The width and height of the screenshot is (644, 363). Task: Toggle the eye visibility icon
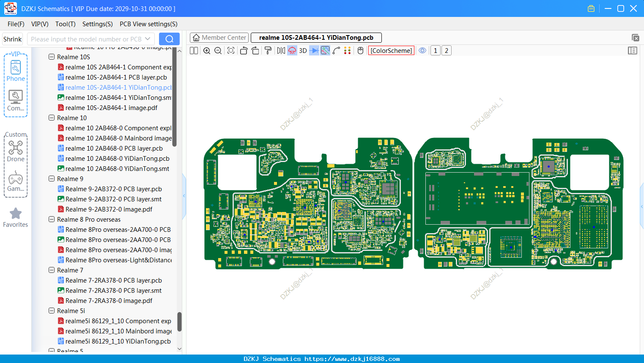422,51
